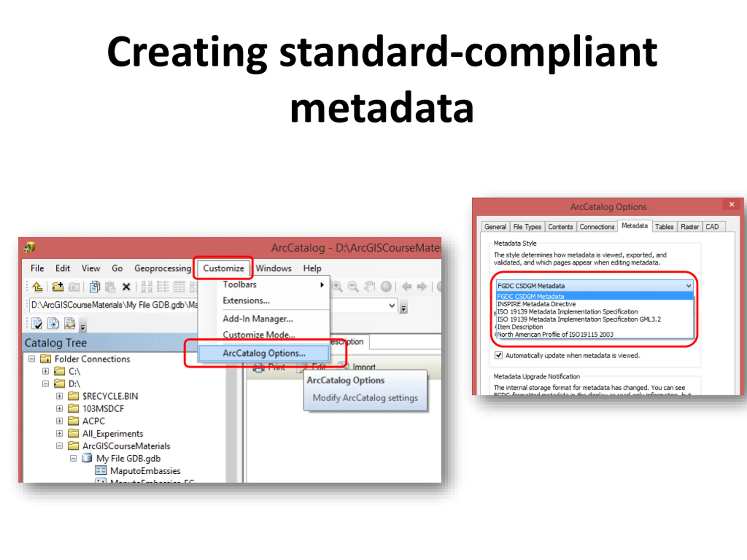This screenshot has width=747, height=560.
Task: Open the Windows menu
Action: 273,268
